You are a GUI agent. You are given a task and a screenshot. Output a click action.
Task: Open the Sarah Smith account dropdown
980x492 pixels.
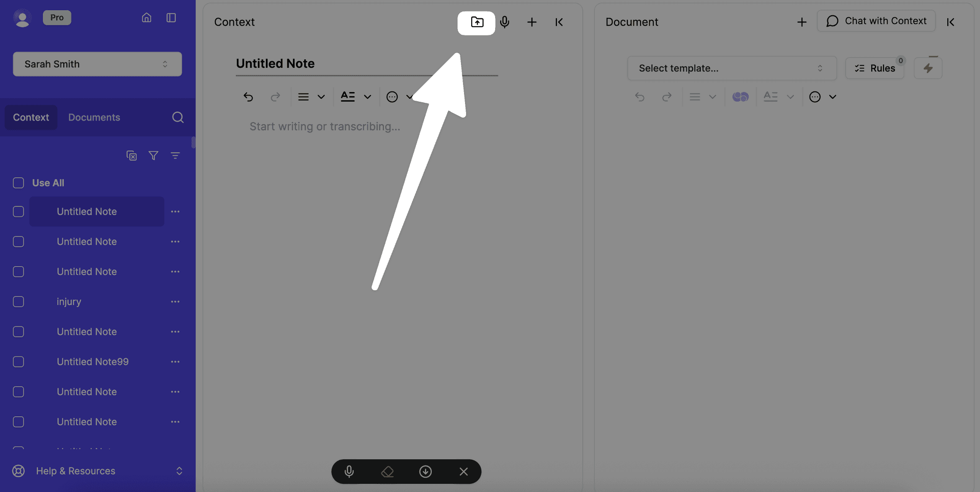tap(97, 64)
